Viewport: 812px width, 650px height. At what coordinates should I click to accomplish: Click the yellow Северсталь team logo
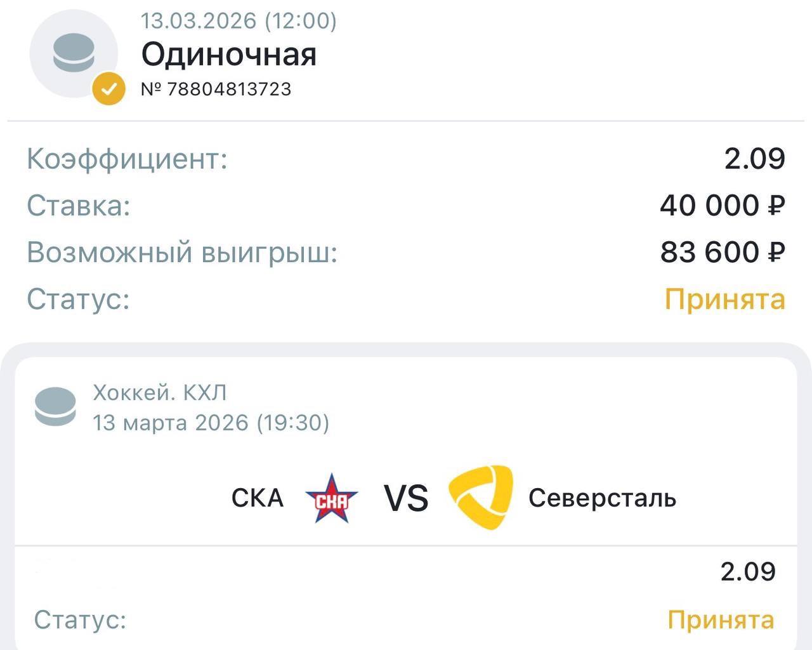coord(481,498)
